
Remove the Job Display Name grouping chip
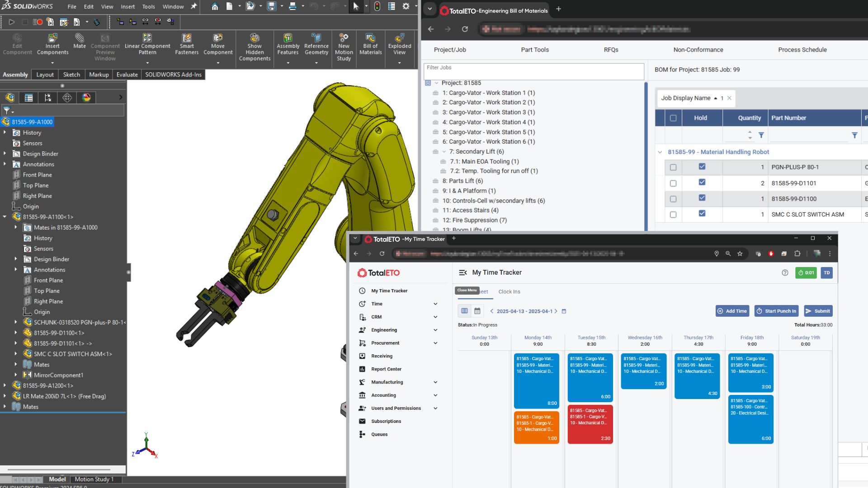(729, 98)
